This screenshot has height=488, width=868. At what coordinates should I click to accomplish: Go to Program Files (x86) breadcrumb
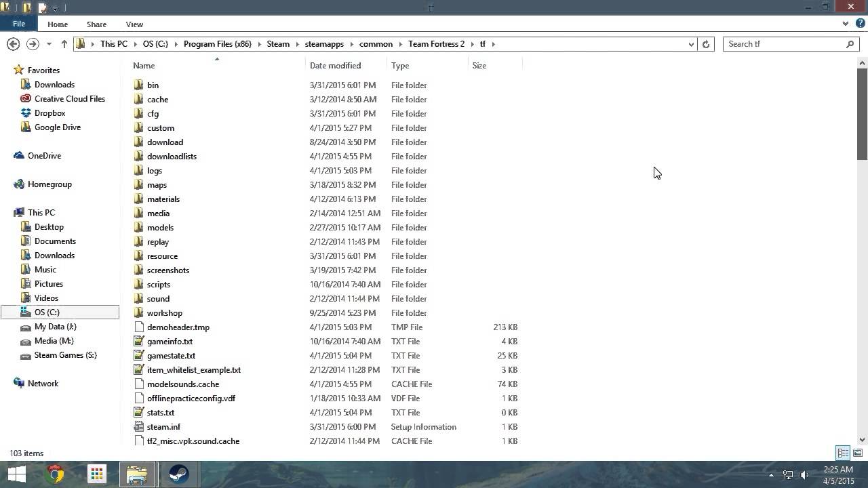coord(217,44)
